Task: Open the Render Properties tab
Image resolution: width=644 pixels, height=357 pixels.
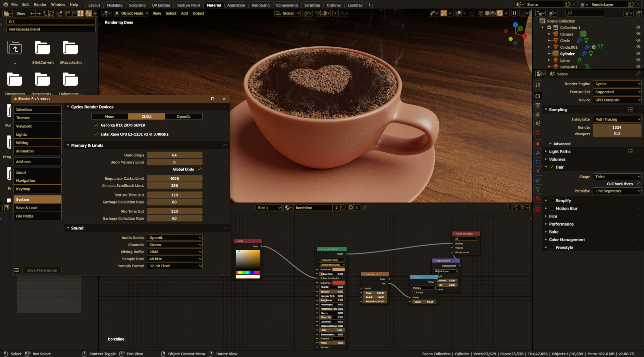Action: coord(538,96)
